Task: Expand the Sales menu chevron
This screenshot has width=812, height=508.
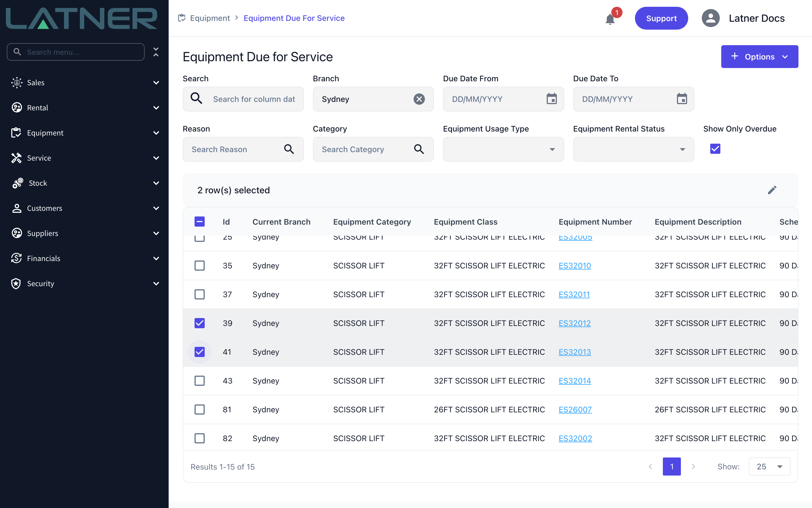Action: (x=156, y=82)
